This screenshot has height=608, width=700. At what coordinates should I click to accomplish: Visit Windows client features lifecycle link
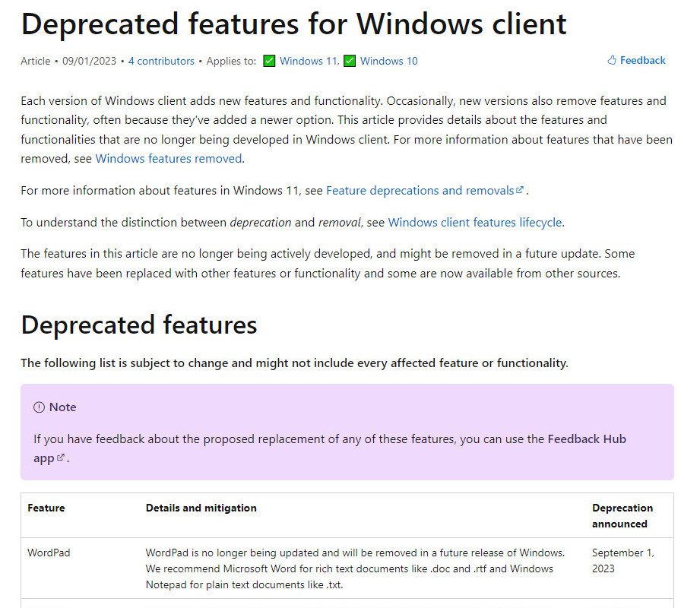[474, 223]
